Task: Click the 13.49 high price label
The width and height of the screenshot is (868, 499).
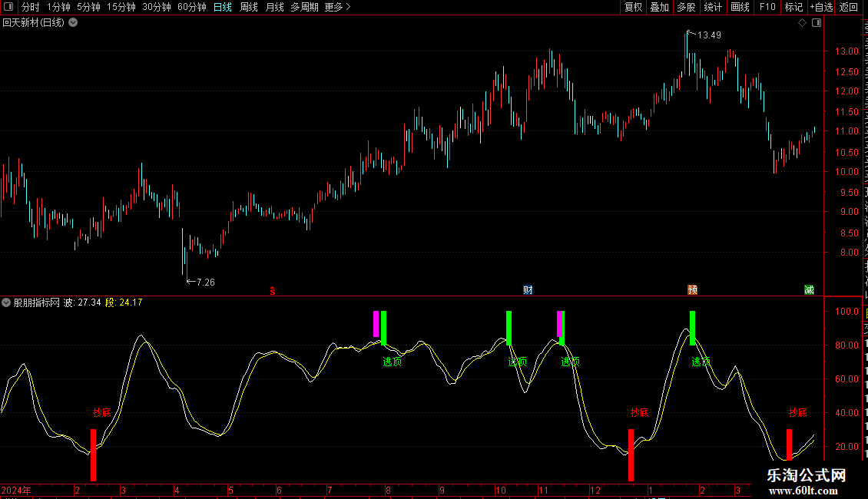Action: (x=709, y=35)
